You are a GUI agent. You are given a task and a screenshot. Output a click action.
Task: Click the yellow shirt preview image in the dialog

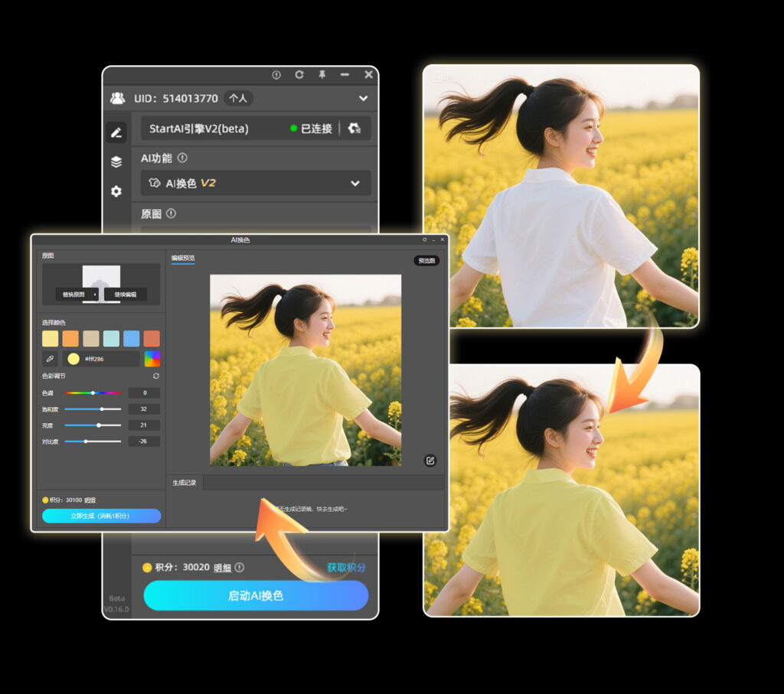305,370
